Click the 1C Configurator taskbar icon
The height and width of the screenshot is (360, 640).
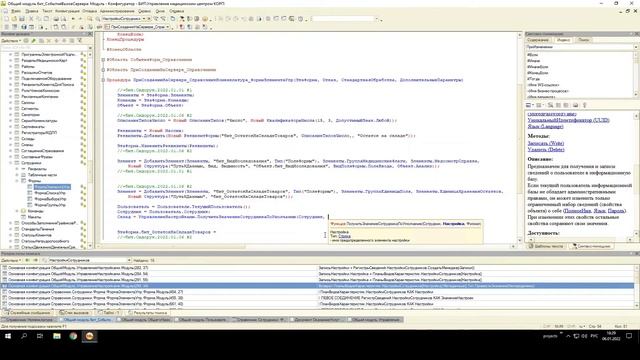(89, 336)
